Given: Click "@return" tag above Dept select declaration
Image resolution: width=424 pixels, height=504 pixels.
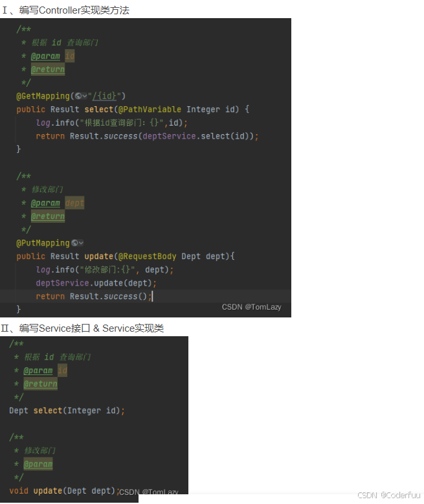Looking at the screenshot, I should click(x=41, y=384).
